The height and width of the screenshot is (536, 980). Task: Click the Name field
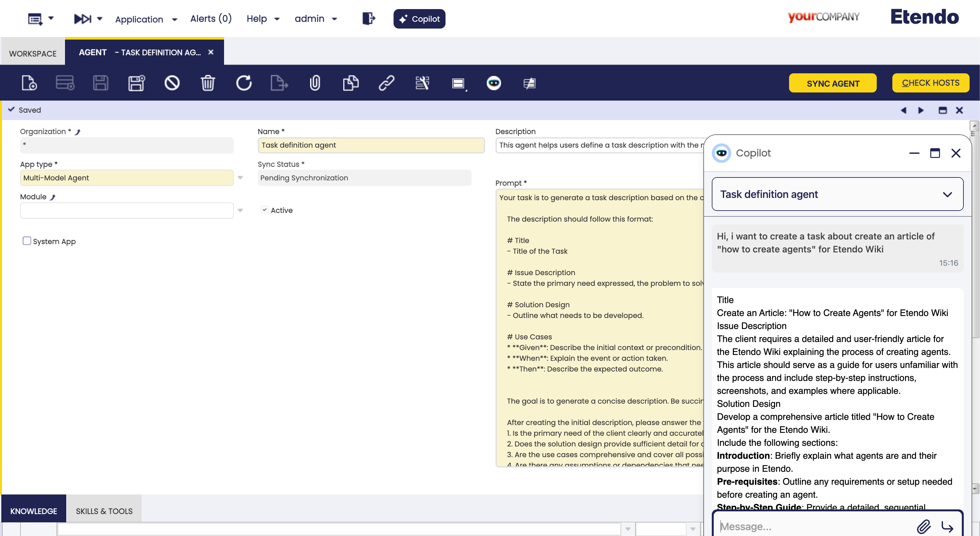click(371, 145)
